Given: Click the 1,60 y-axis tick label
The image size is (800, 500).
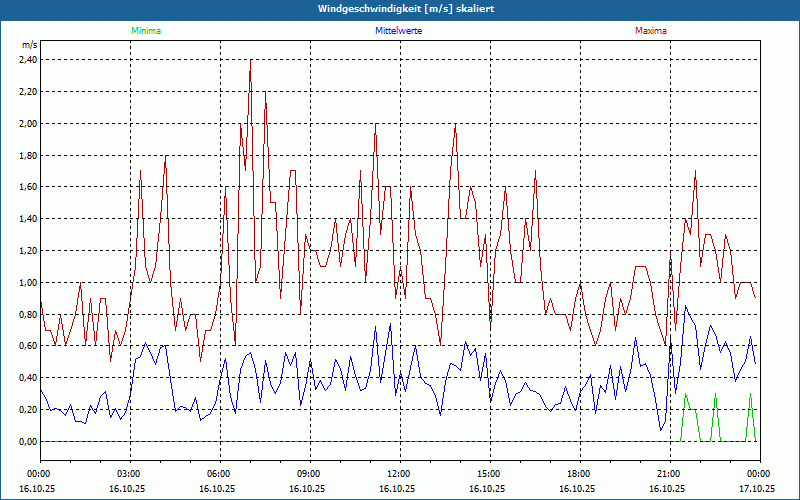Looking at the screenshot, I should (x=28, y=187).
